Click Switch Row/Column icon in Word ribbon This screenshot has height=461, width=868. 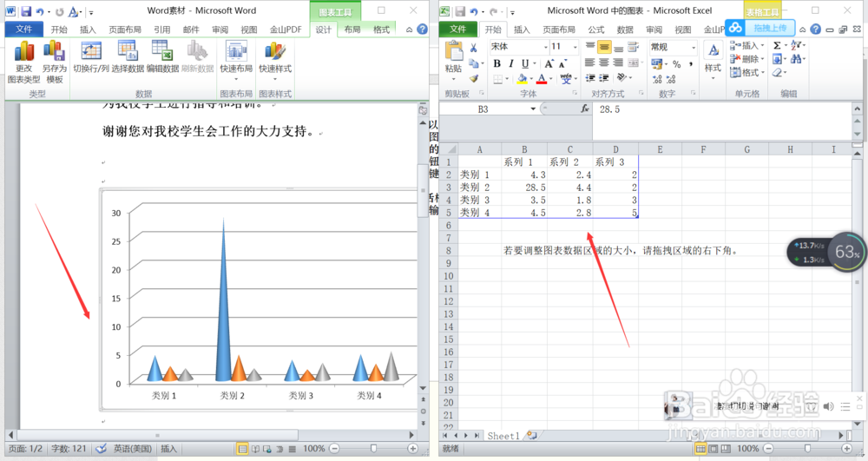pos(91,51)
